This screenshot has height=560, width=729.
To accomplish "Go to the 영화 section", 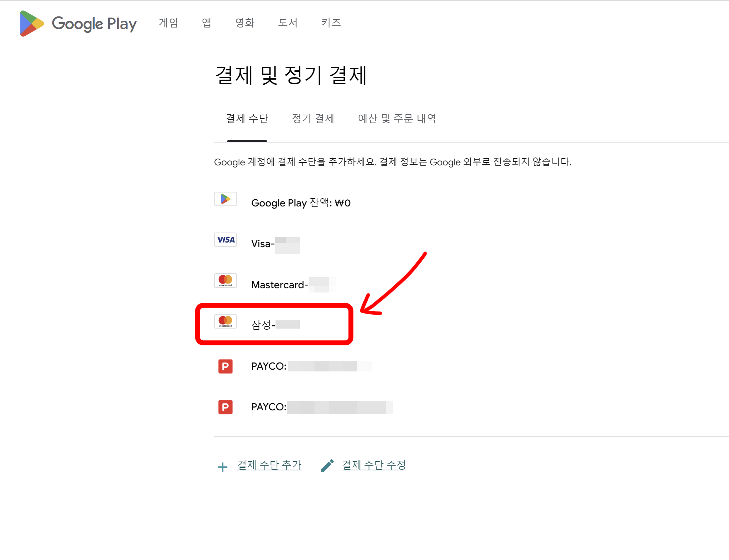I will [x=245, y=23].
